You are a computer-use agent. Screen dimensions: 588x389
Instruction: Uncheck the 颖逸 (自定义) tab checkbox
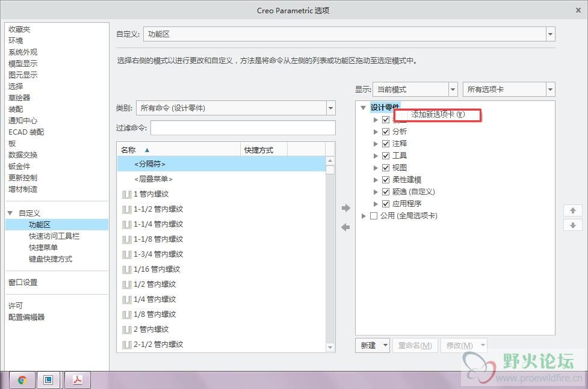click(386, 192)
